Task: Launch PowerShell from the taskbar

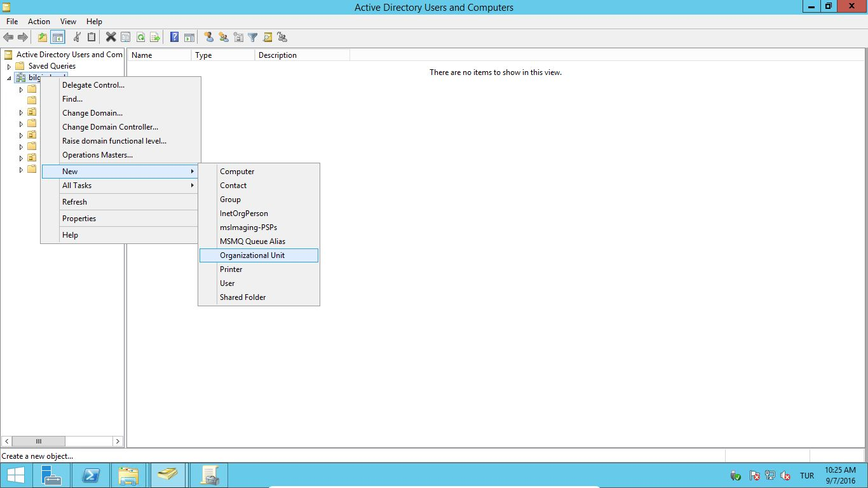Action: (91, 475)
